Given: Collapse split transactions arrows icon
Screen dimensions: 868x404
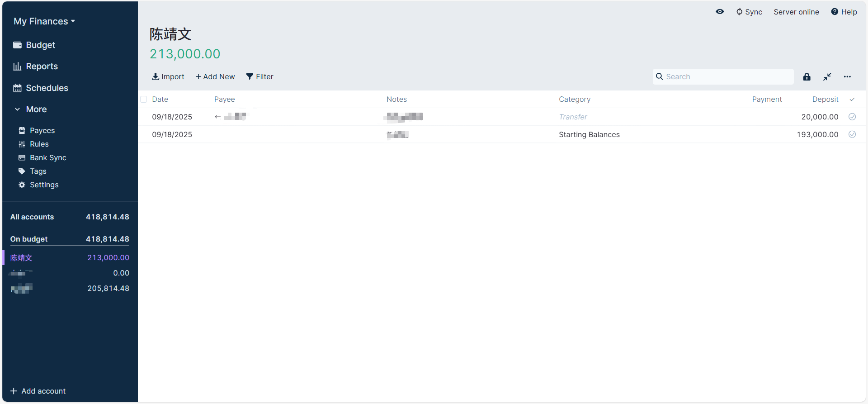Looking at the screenshot, I should pyautogui.click(x=827, y=77).
